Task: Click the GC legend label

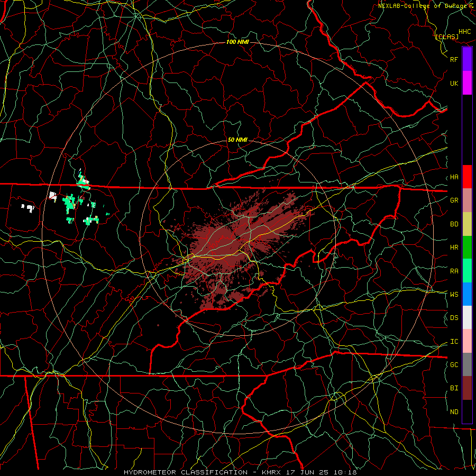Action: [454, 365]
